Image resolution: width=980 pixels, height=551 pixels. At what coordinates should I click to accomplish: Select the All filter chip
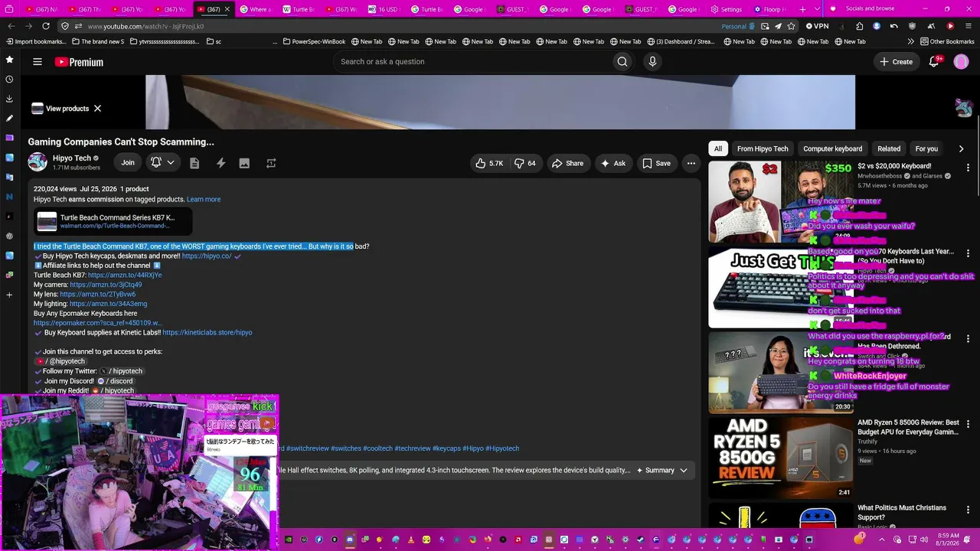(x=718, y=148)
